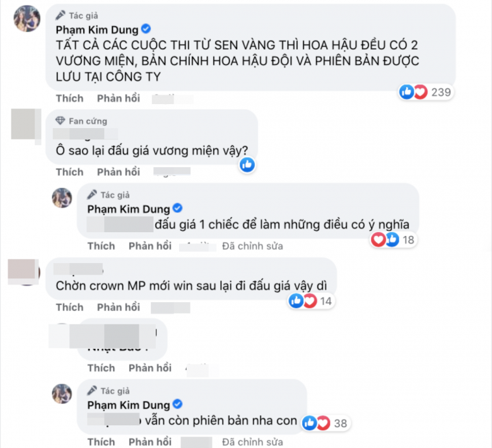This screenshot has width=492, height=448.
Task: Open Đã chỉnh sửa history on đấu giá 1 chiếc reply
Action: 252,246
